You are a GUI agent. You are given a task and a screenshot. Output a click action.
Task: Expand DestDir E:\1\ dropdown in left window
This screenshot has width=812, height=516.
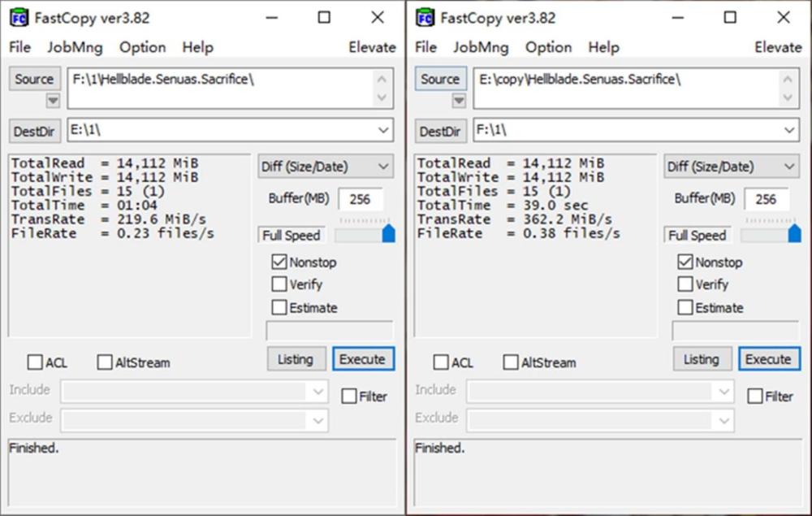[383, 129]
